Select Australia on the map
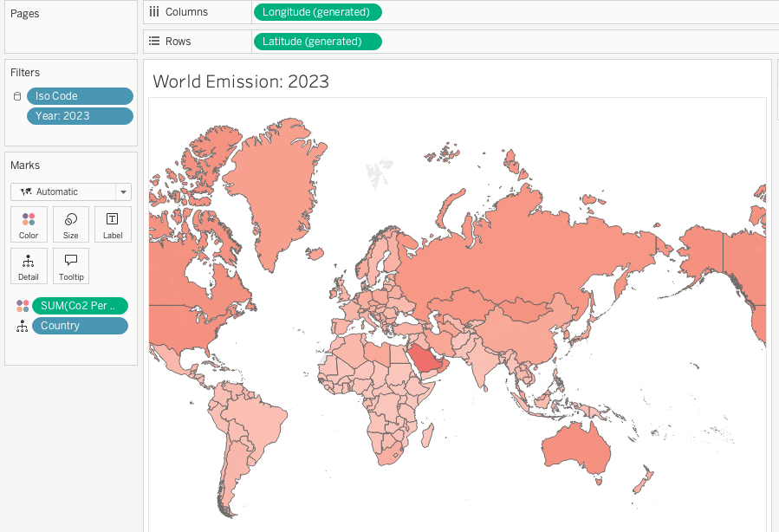 click(x=575, y=450)
